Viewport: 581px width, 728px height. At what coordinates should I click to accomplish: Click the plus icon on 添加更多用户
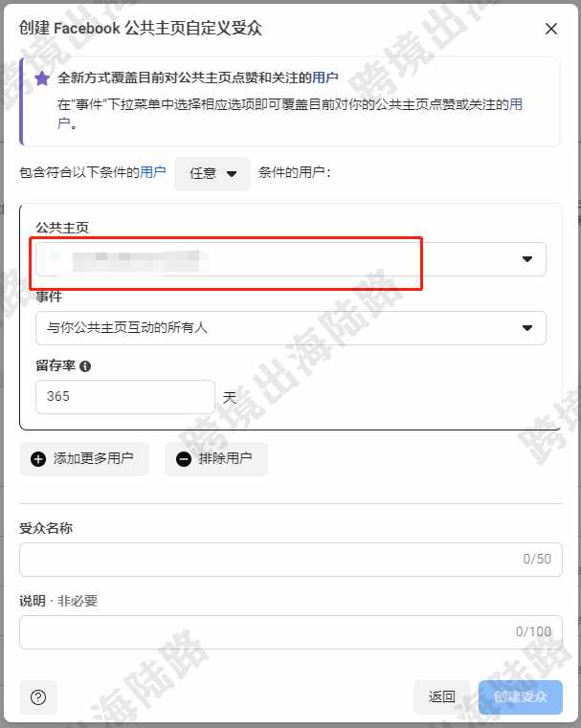[x=38, y=459]
